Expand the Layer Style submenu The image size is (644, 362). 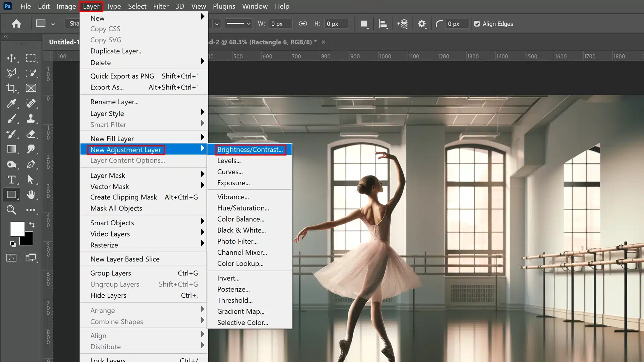click(x=144, y=113)
